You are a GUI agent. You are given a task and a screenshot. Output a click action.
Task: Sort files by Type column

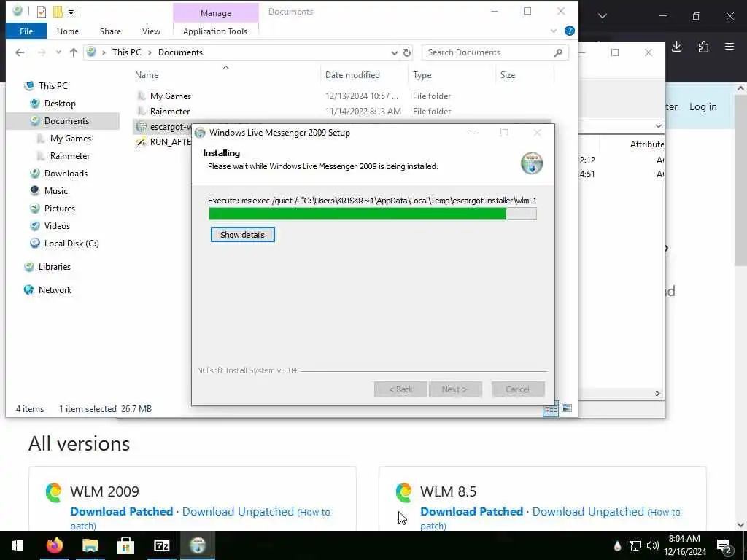(422, 75)
